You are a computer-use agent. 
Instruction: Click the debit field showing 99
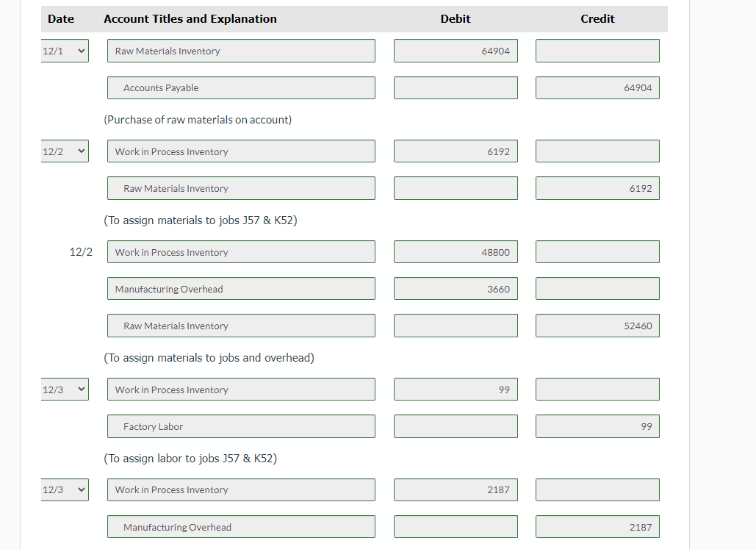(456, 390)
